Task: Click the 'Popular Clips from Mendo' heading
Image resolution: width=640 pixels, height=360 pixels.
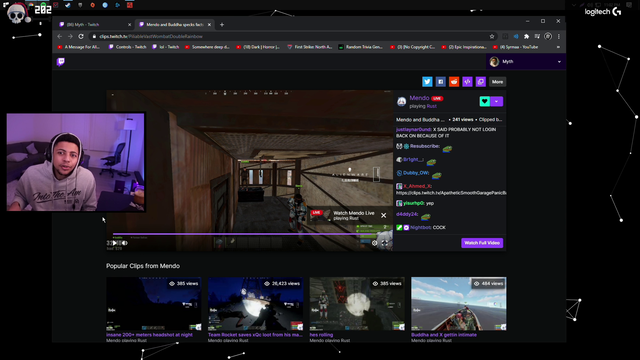Action: pos(143,266)
